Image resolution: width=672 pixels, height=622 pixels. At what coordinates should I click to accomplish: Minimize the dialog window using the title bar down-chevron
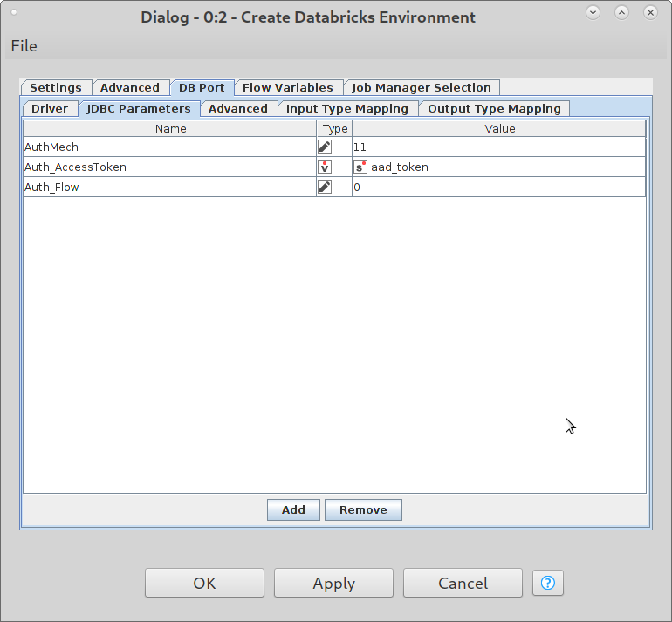593,12
